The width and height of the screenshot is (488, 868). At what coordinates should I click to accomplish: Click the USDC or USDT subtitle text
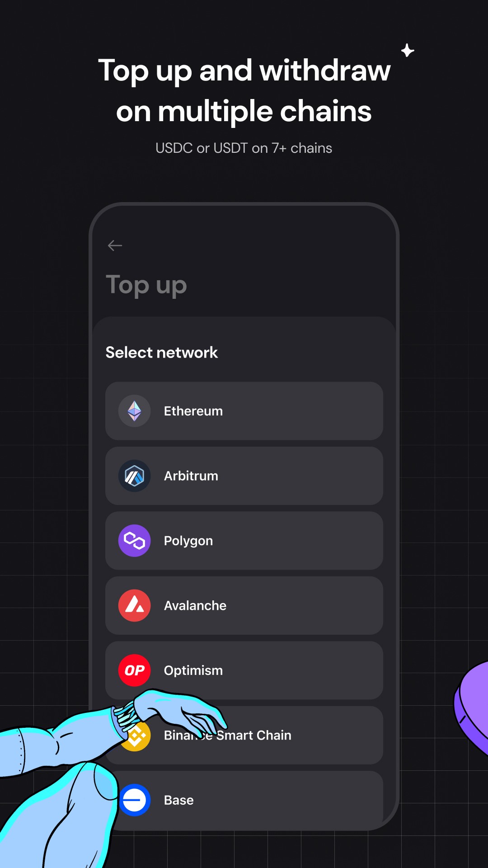click(244, 148)
